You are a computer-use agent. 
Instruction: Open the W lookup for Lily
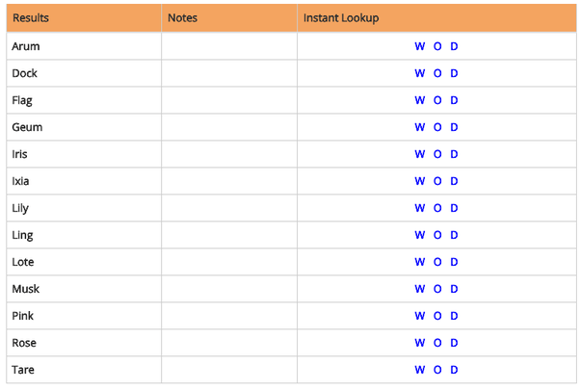419,208
